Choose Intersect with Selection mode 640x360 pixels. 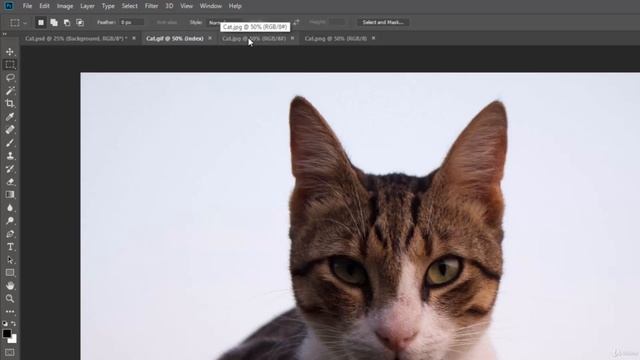(80, 22)
